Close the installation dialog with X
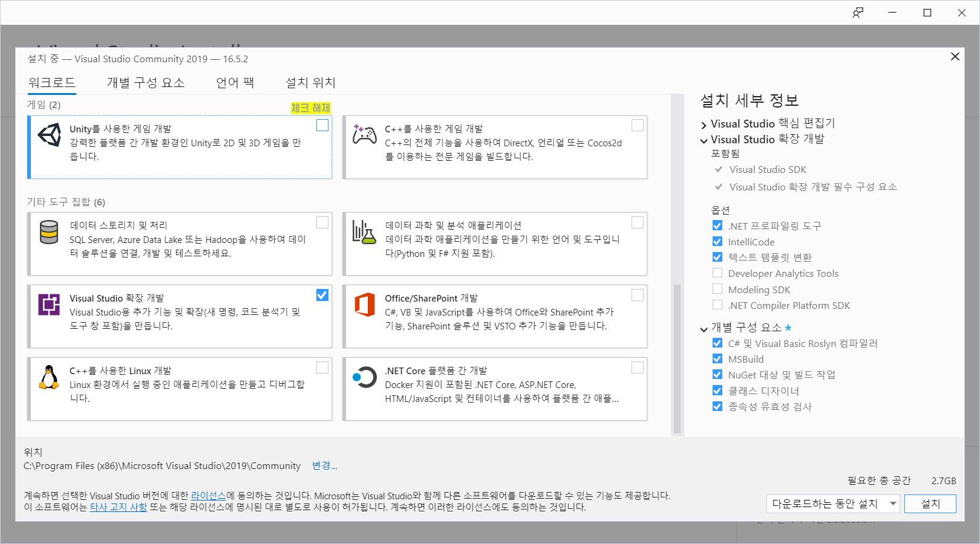This screenshot has height=544, width=980. [x=955, y=56]
